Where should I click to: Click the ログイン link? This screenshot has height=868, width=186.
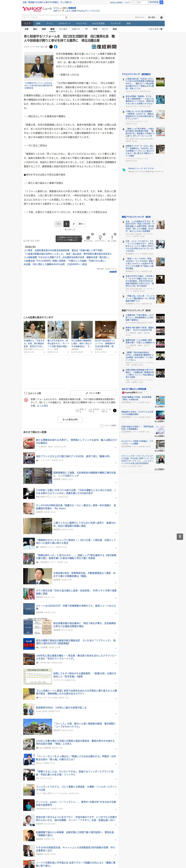(x=57, y=11)
